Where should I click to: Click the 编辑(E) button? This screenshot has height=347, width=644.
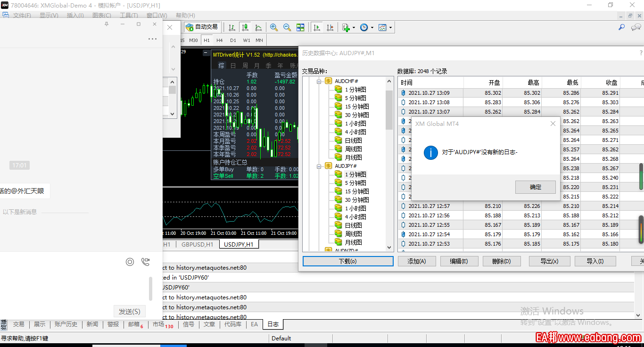(459, 261)
